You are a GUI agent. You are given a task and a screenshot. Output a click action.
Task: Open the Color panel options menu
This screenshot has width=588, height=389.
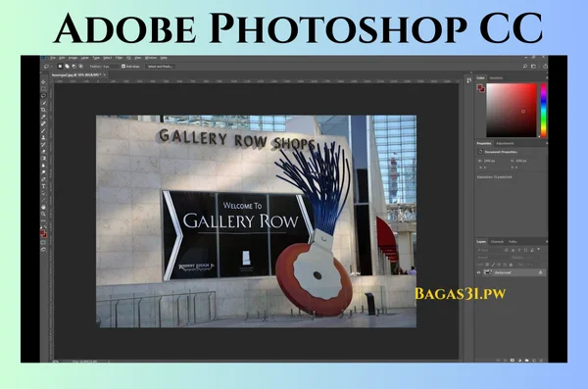coord(547,77)
